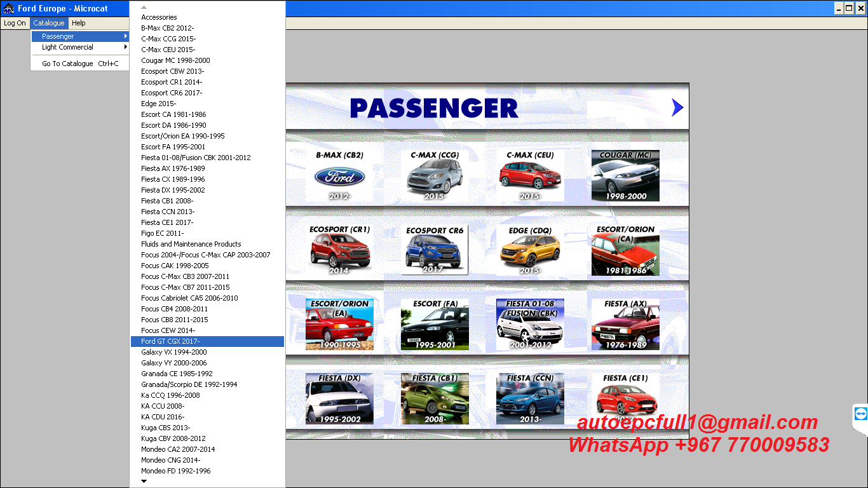Select Ecosport CR1 2014- in list
Viewport: 868px width, 488px height.
207,82
